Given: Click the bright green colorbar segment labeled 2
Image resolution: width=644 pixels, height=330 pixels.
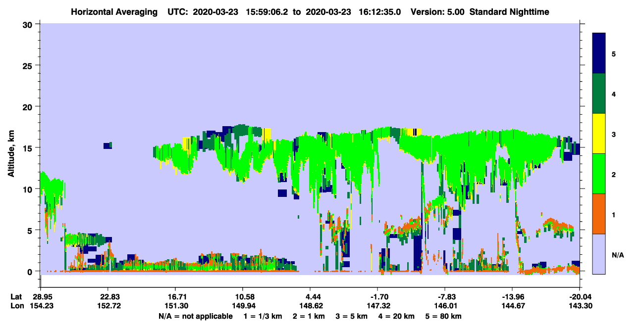Looking at the screenshot, I should [x=599, y=174].
